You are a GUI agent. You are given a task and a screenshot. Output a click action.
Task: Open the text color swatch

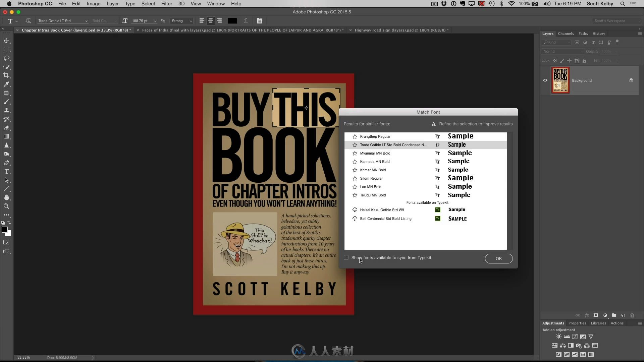coord(232,21)
